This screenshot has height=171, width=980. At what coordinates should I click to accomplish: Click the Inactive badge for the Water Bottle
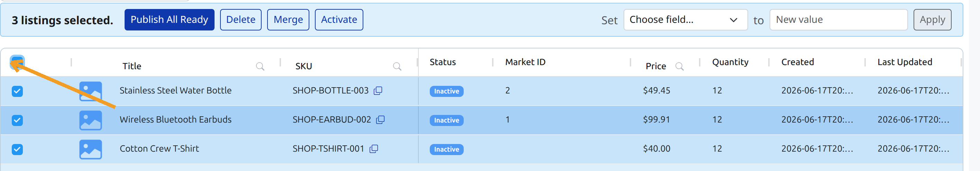(446, 91)
